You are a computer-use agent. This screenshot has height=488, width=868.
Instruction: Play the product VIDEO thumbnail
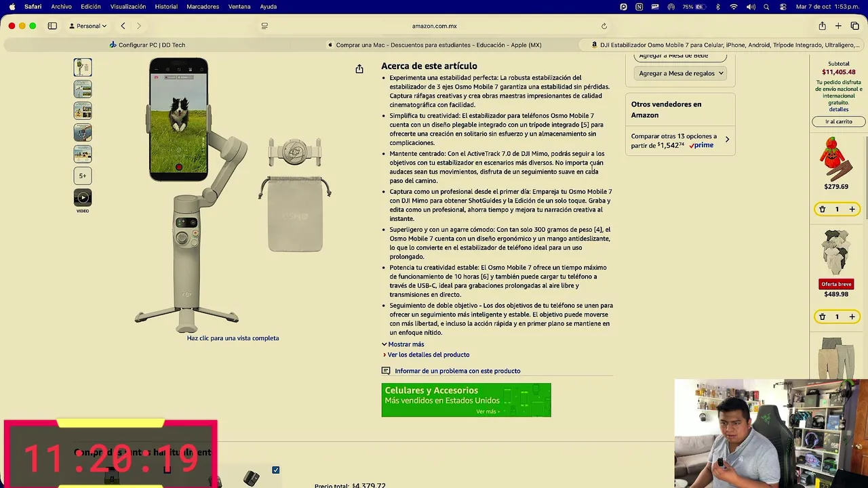(x=83, y=197)
